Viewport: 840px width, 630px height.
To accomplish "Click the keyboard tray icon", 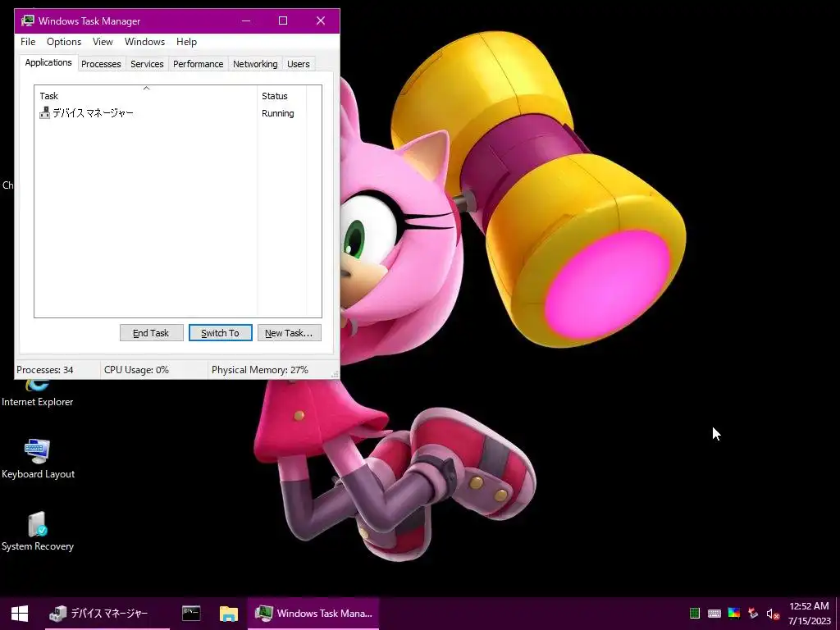I will tap(714, 614).
